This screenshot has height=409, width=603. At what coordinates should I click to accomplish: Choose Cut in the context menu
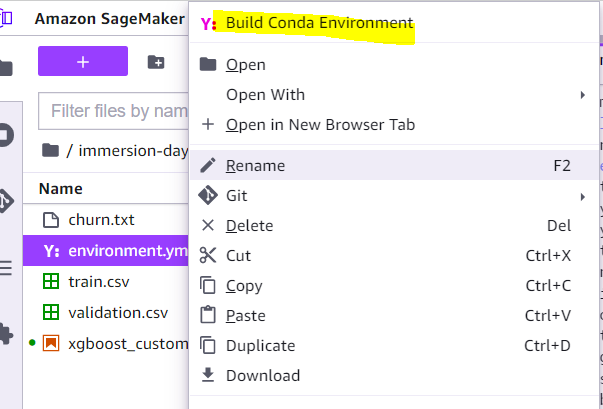pos(394,256)
